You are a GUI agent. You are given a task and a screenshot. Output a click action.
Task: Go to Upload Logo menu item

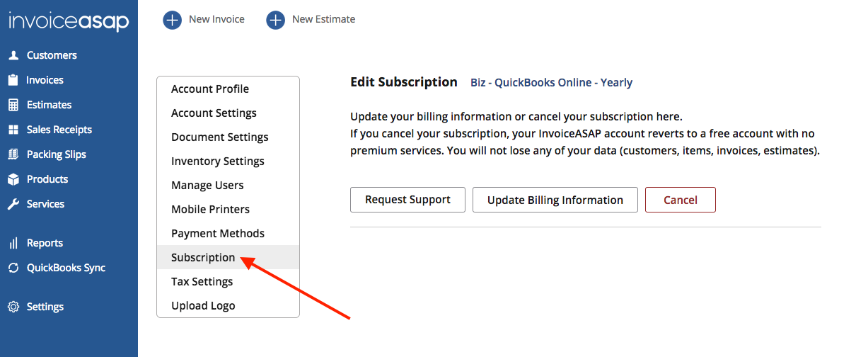pyautogui.click(x=203, y=306)
